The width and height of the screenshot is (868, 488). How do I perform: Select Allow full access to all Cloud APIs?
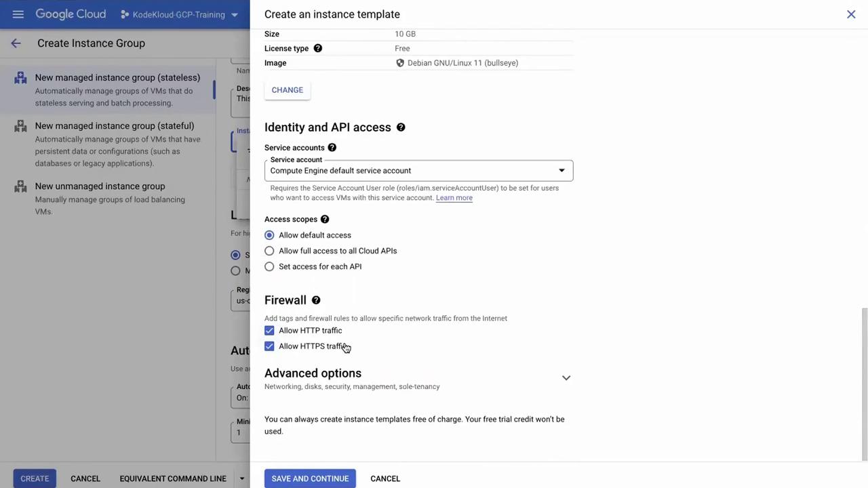pyautogui.click(x=269, y=251)
